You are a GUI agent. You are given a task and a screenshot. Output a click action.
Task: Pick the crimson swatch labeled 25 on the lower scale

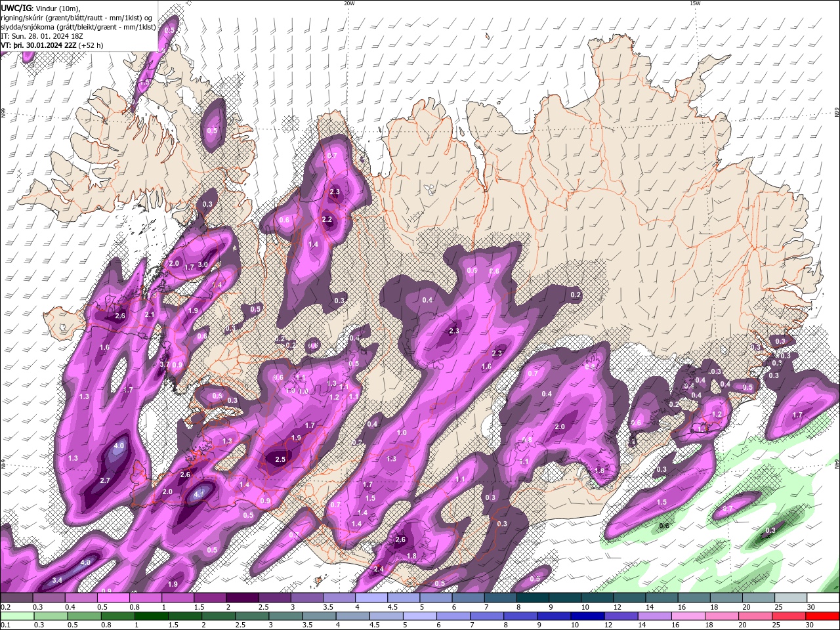click(787, 616)
